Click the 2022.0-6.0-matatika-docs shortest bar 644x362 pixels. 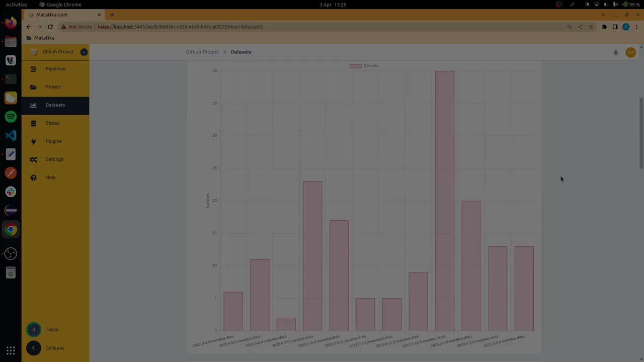pos(286,324)
